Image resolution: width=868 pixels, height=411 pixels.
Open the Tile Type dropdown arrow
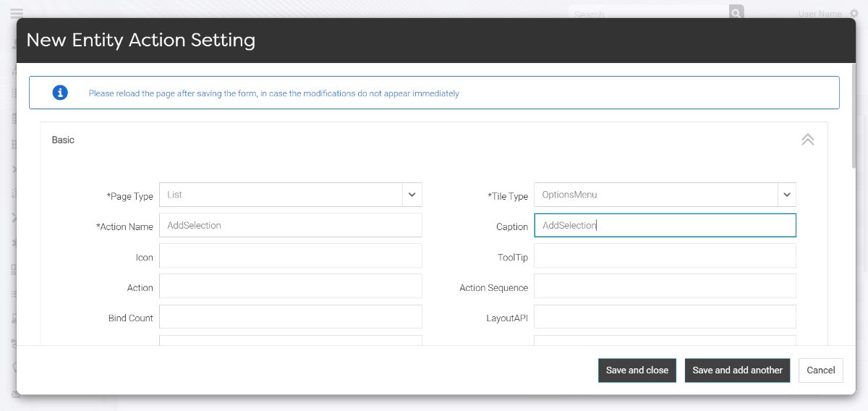[x=787, y=195]
